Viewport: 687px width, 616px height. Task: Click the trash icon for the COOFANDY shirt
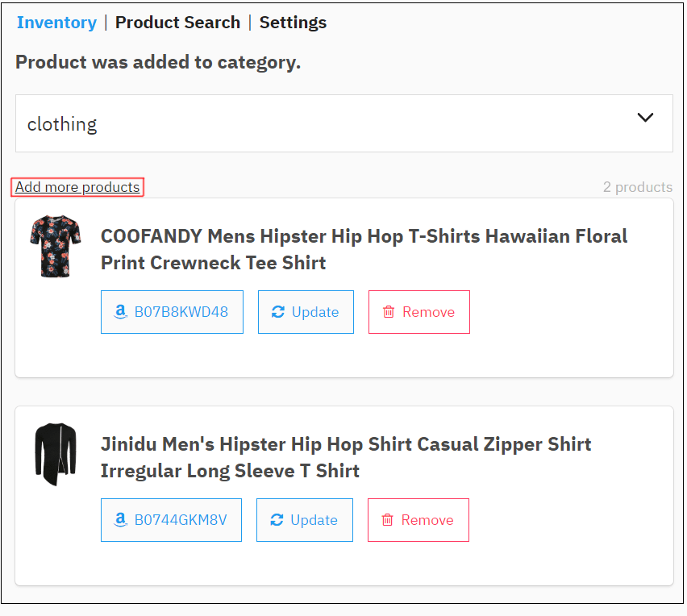tap(389, 312)
